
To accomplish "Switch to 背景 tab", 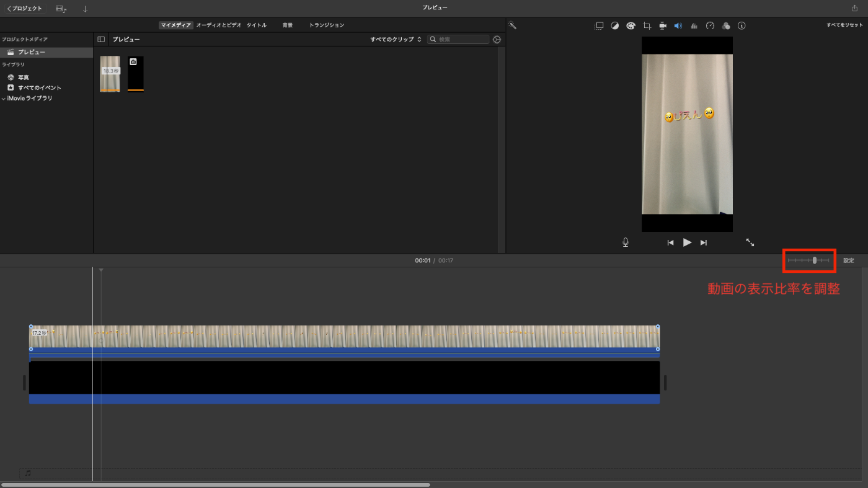I will click(x=288, y=25).
